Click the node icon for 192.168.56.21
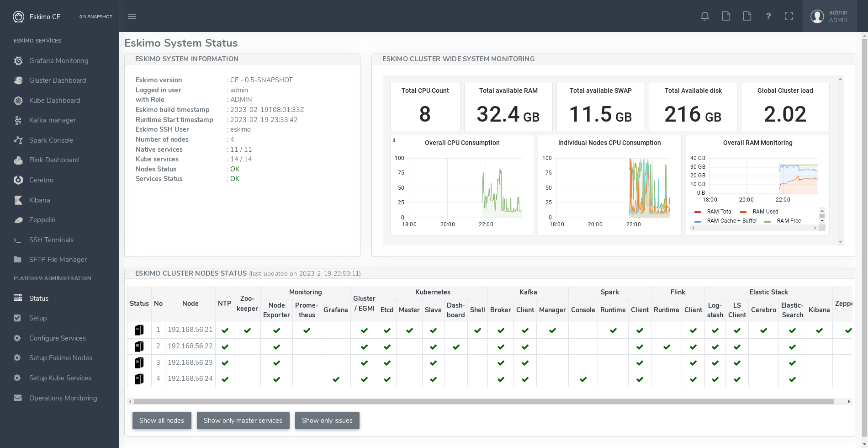868x448 pixels. pos(139,330)
